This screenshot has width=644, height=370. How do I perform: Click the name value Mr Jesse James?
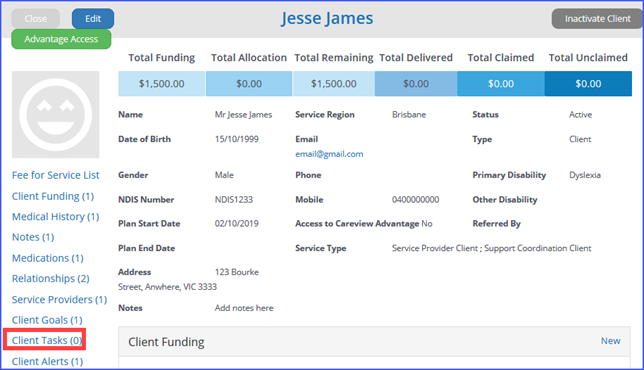pyautogui.click(x=244, y=115)
